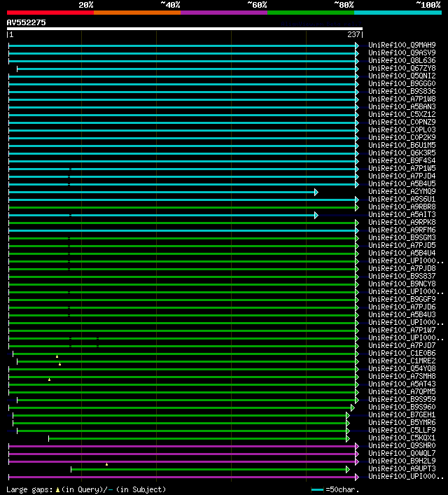Click the arrowhead ending the UniRef100_C5LLF9 alignment

click(348, 431)
